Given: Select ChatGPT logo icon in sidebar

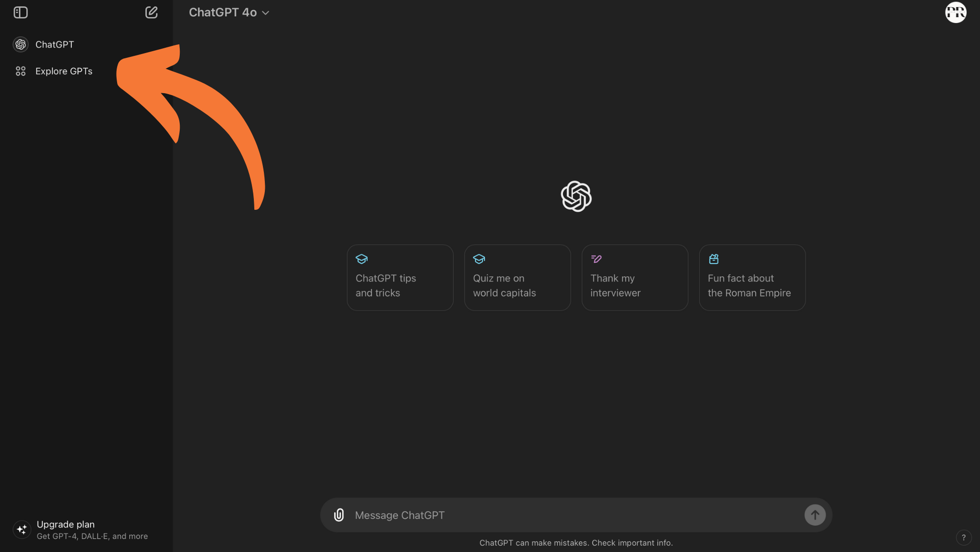Looking at the screenshot, I should coord(21,44).
